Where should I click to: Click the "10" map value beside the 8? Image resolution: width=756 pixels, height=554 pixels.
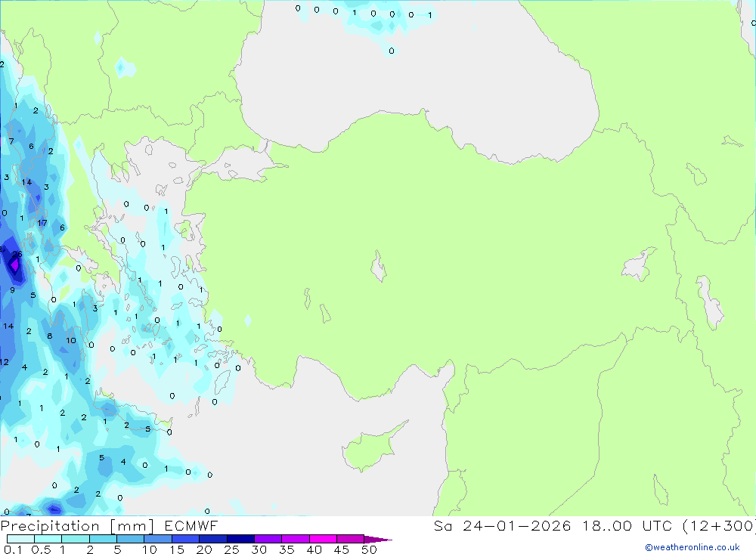tap(71, 340)
